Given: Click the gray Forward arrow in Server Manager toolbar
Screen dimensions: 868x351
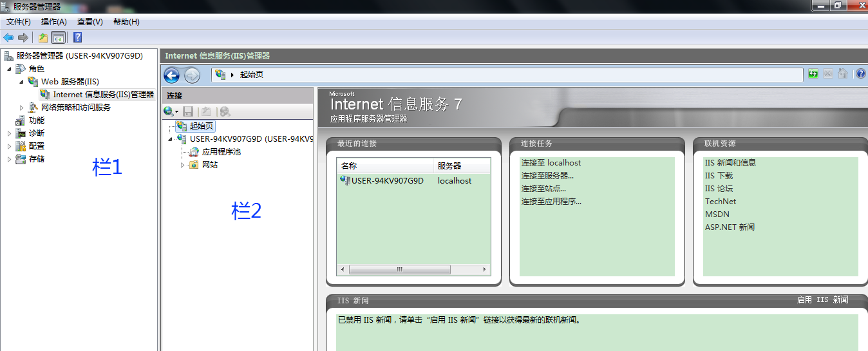Looking at the screenshot, I should coord(23,37).
